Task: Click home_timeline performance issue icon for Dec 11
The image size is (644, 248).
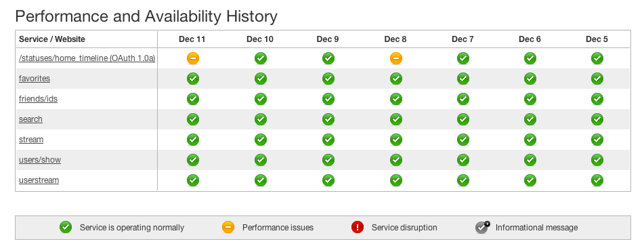Action: 192,58
